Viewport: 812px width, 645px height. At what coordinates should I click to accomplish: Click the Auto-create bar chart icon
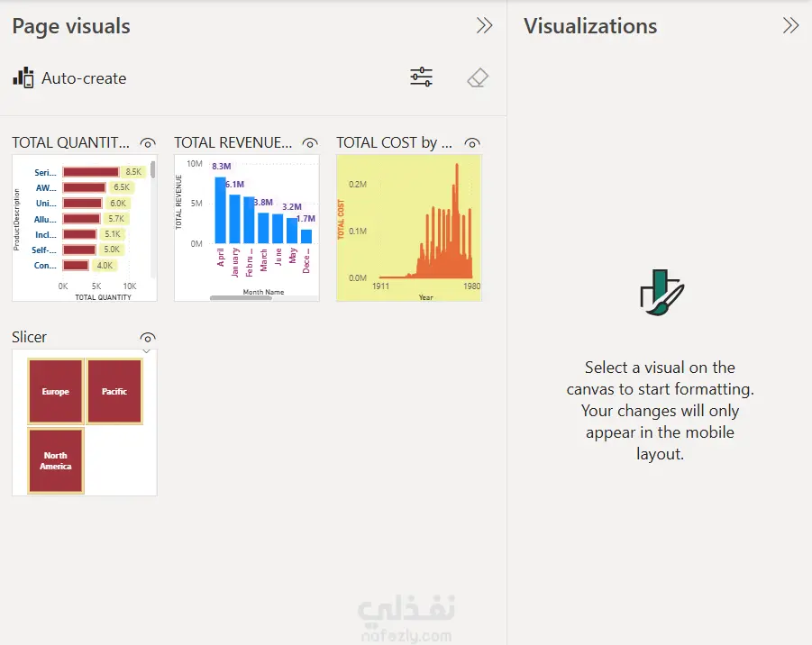coord(23,78)
